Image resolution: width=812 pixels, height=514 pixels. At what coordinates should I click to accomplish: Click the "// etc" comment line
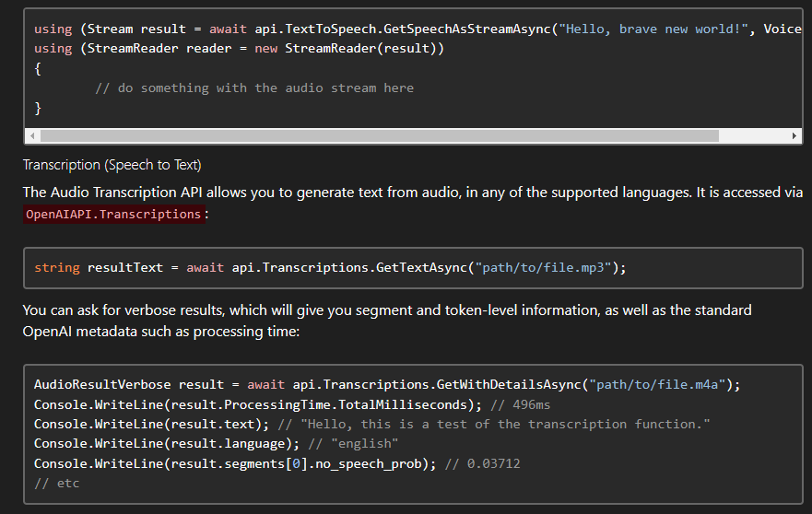pyautogui.click(x=57, y=483)
